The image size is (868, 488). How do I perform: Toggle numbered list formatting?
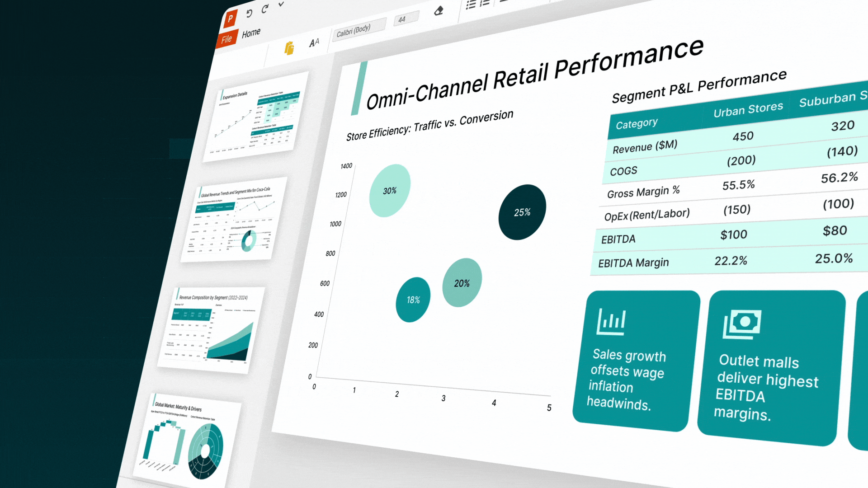coord(485,3)
